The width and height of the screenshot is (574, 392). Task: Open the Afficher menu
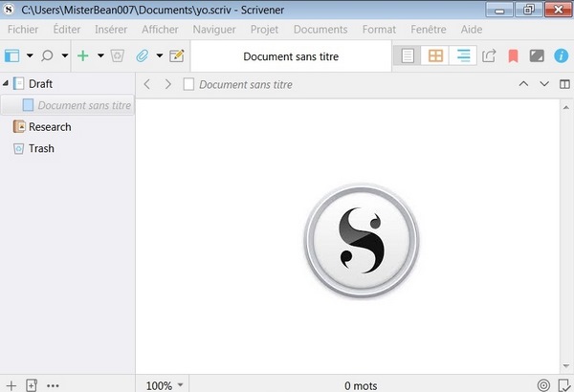(x=160, y=30)
